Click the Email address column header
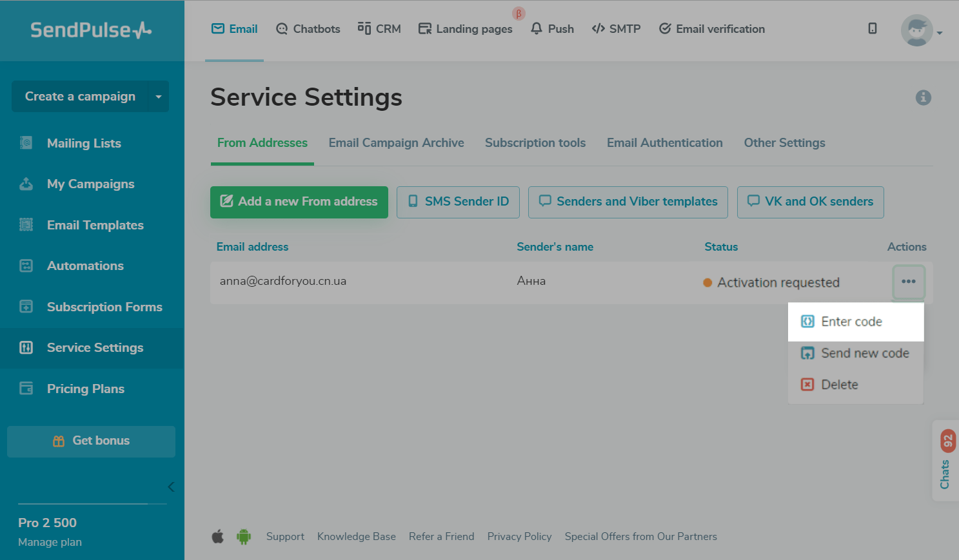Viewport: 959px width, 560px height. pos(253,247)
